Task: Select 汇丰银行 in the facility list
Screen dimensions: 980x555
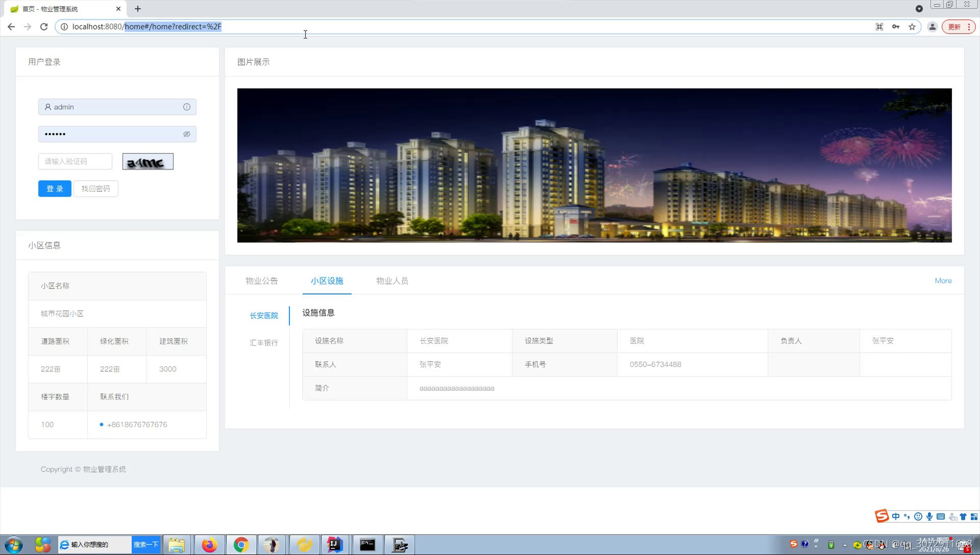Action: coord(264,342)
